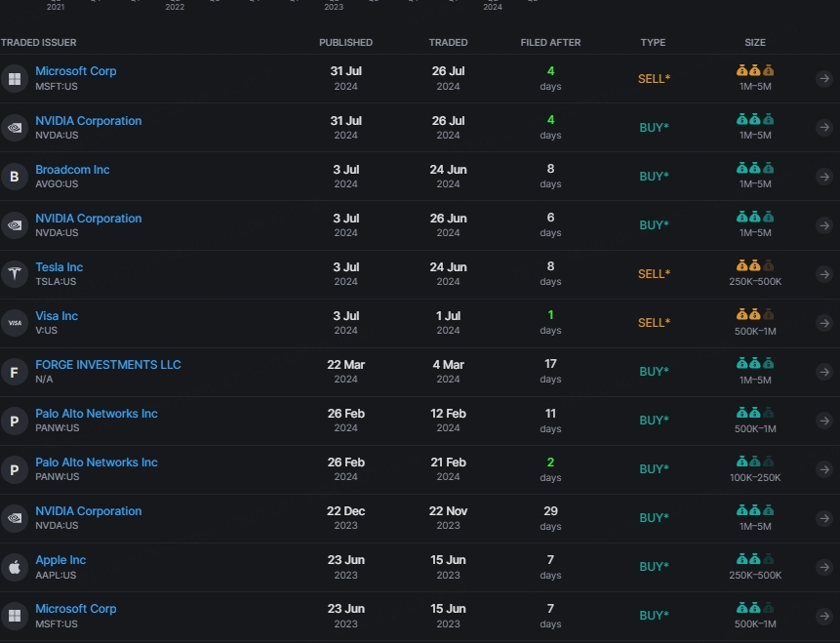This screenshot has height=643, width=840.
Task: Sort by TRADED ISSUER column header
Action: [39, 42]
